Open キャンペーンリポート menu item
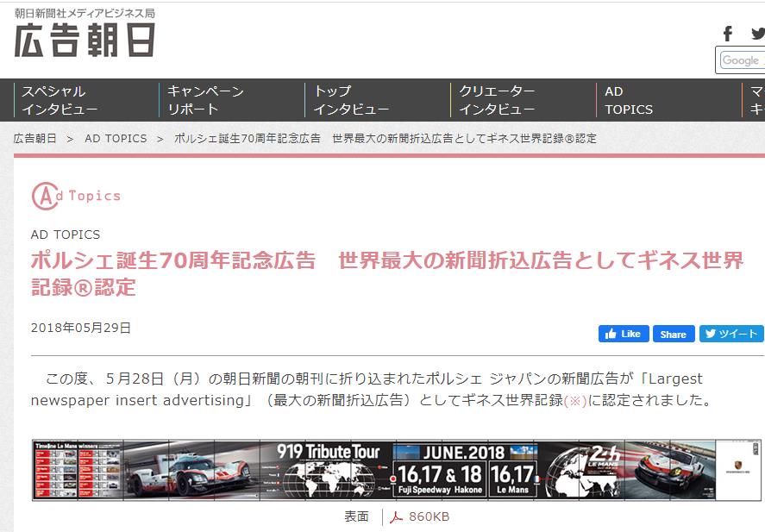The width and height of the screenshot is (765, 532). tap(205, 100)
